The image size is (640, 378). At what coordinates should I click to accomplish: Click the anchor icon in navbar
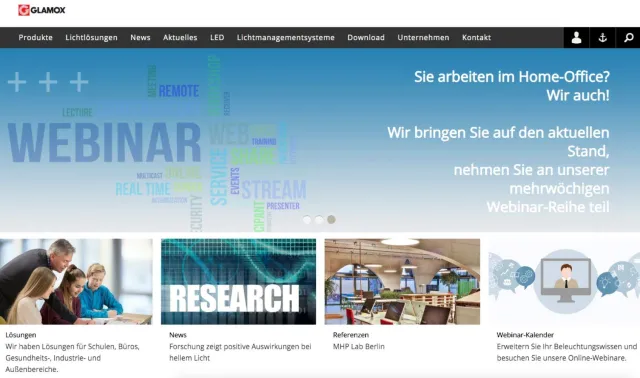pos(602,38)
